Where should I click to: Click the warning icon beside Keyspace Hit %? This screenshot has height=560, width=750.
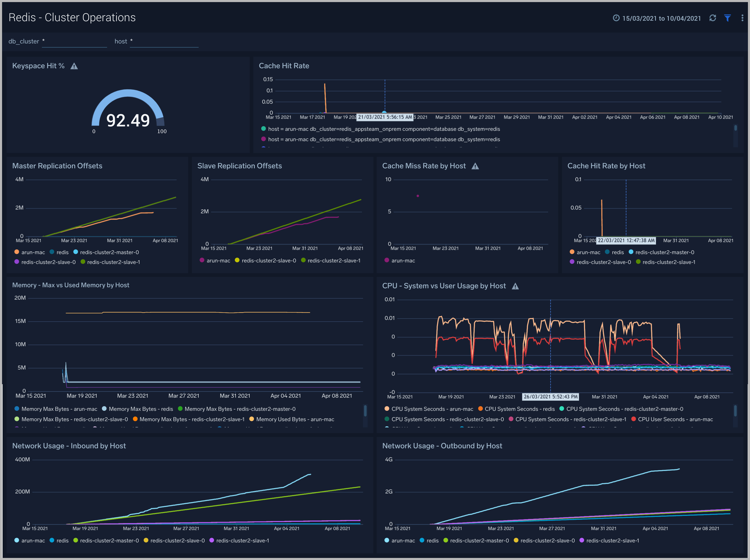click(74, 66)
